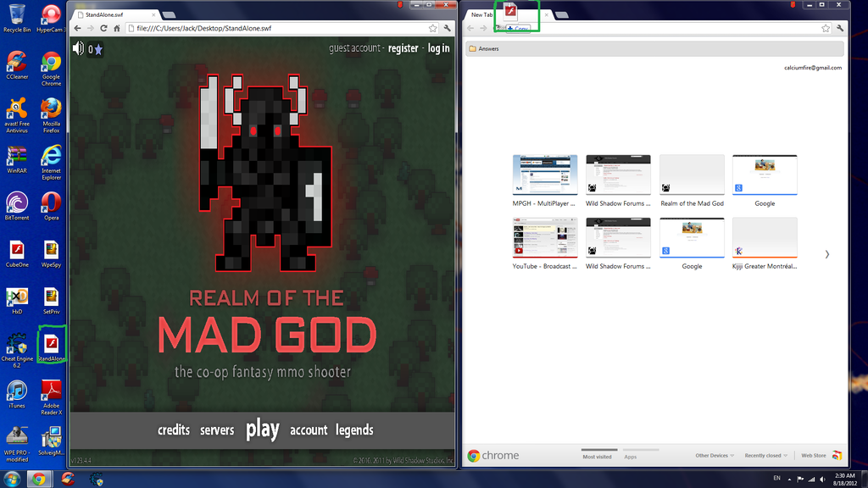Click the star fame icon in game

click(98, 50)
